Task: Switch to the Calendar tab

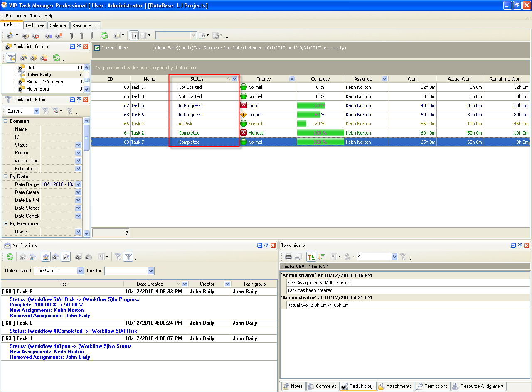Action: click(x=58, y=25)
